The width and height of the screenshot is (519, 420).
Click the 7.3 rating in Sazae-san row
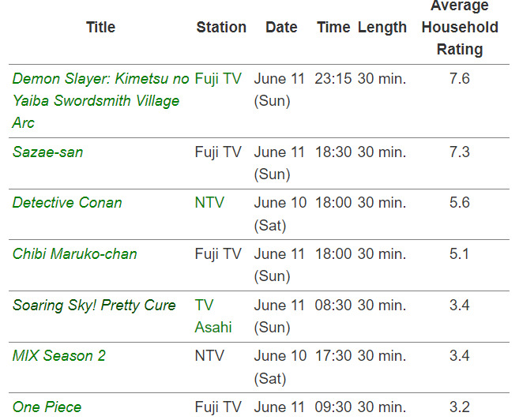pos(460,152)
